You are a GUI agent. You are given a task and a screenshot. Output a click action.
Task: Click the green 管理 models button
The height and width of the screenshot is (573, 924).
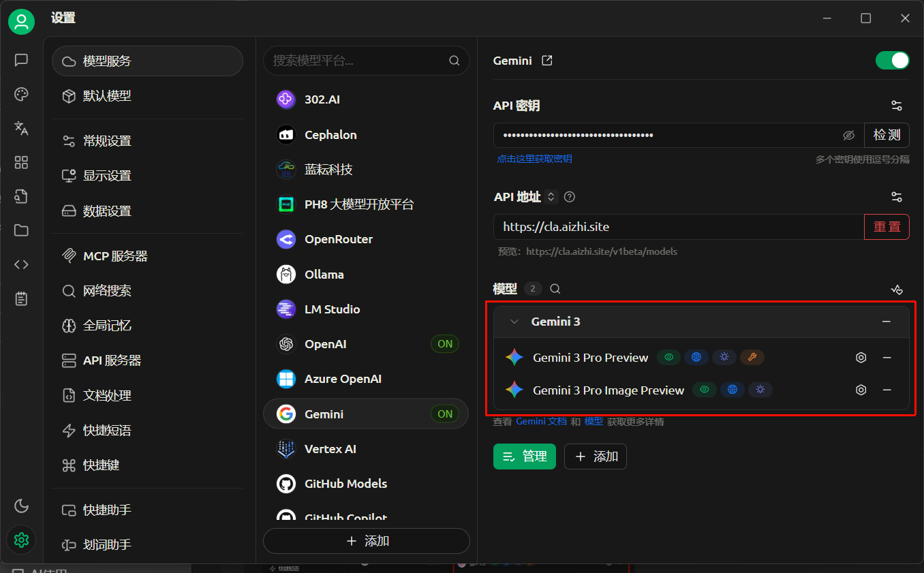(525, 456)
